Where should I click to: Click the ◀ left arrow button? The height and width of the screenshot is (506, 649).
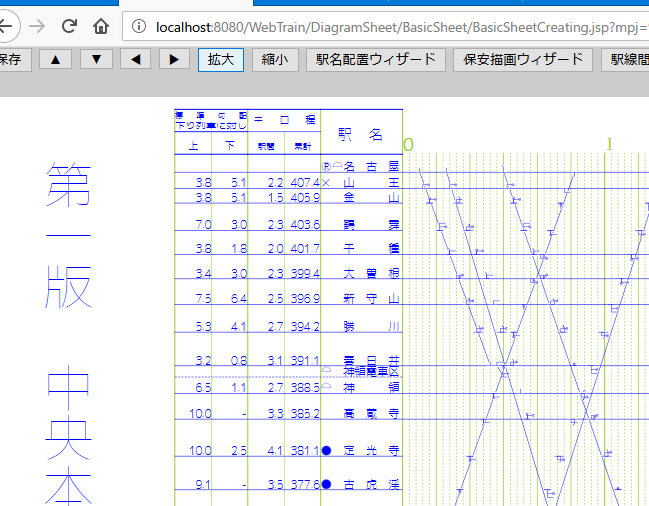pyautogui.click(x=135, y=60)
